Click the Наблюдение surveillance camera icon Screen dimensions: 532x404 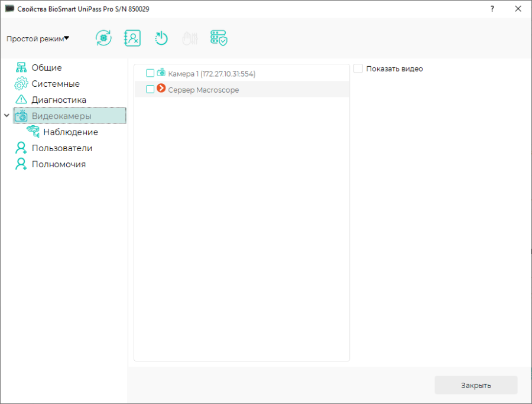pyautogui.click(x=33, y=132)
